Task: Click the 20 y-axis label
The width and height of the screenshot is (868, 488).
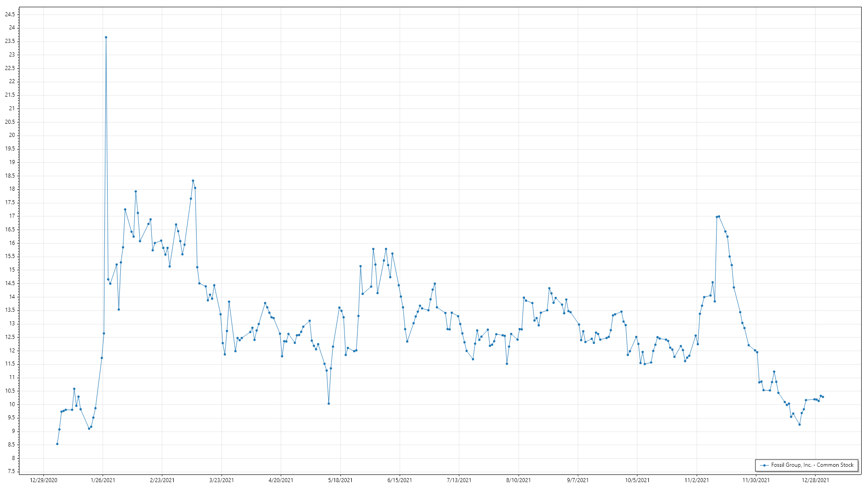Action: pos(12,135)
